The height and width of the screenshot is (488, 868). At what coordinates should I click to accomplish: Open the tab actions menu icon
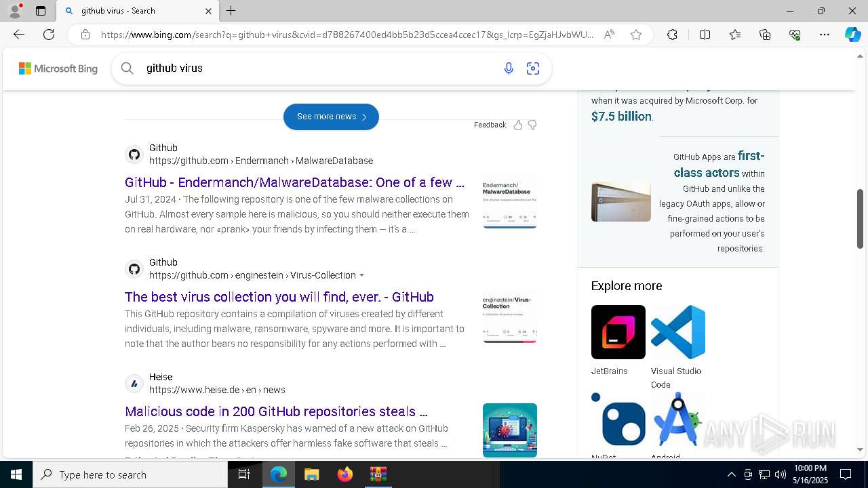(x=41, y=11)
